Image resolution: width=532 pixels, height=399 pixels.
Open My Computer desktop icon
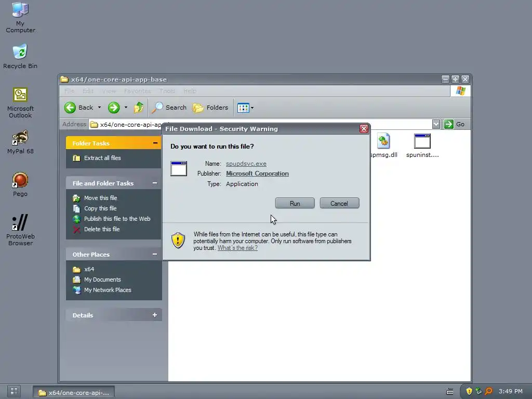coord(20,18)
